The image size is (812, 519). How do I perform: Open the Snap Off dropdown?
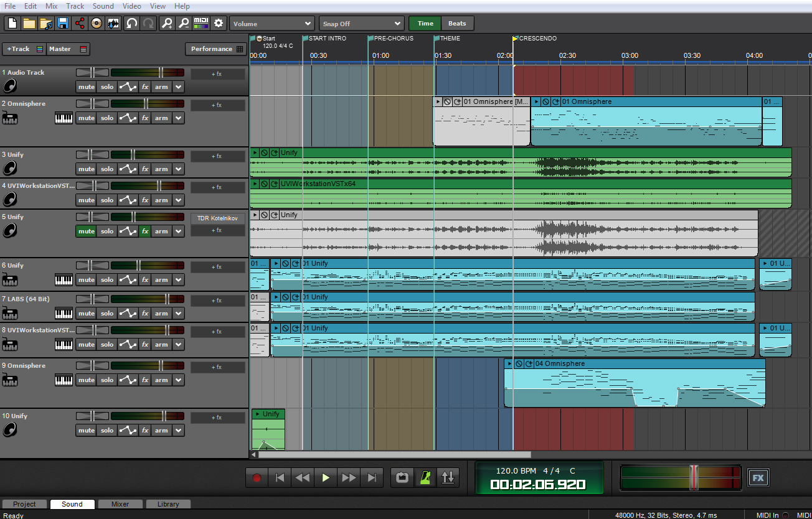(x=361, y=24)
